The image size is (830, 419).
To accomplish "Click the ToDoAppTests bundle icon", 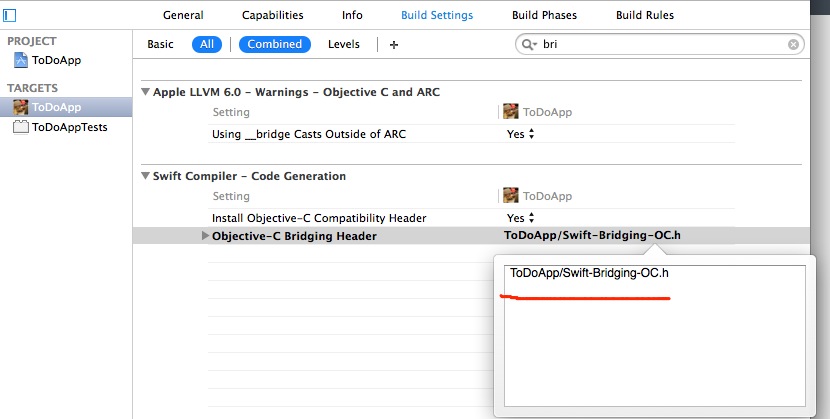I will pos(21,127).
